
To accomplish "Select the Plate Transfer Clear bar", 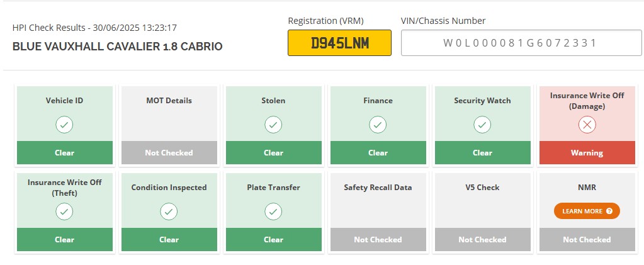I will pyautogui.click(x=273, y=240).
